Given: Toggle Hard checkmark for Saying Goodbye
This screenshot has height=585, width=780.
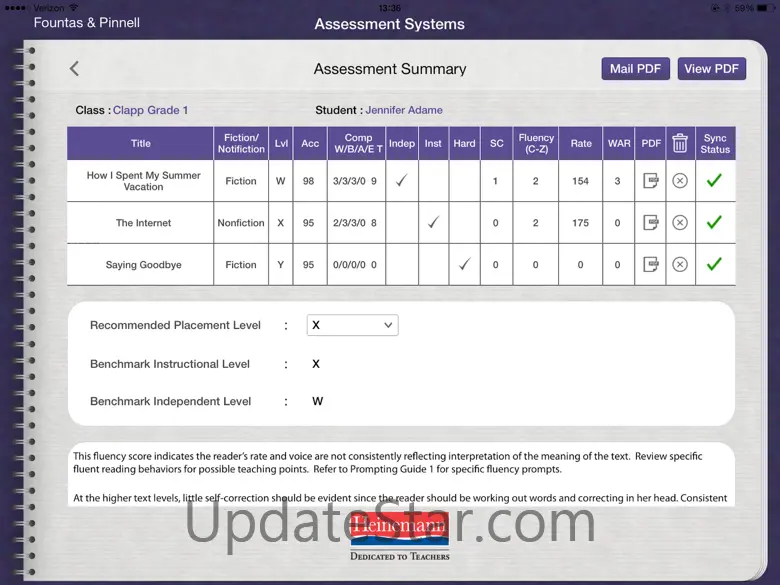Looking at the screenshot, I should (x=465, y=264).
